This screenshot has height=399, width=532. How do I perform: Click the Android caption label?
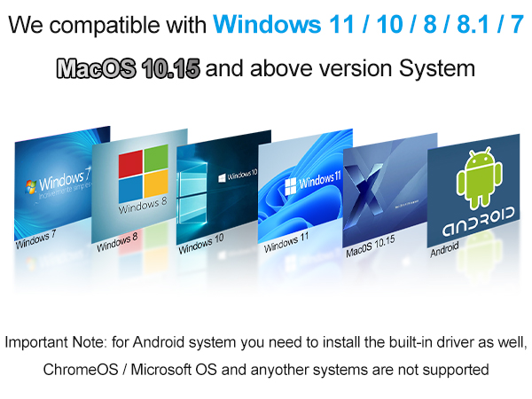click(444, 250)
